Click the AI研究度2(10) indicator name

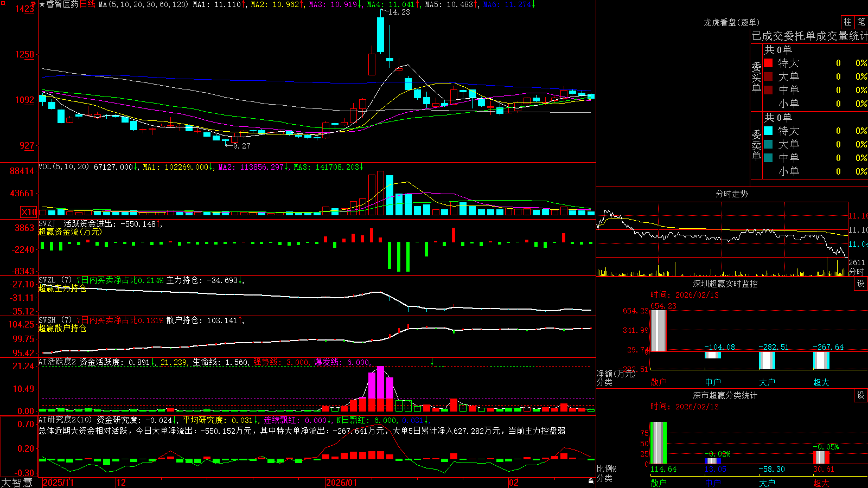(65, 420)
